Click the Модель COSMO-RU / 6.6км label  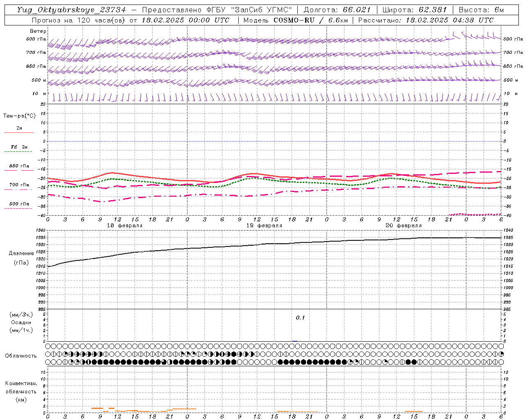[x=295, y=20]
